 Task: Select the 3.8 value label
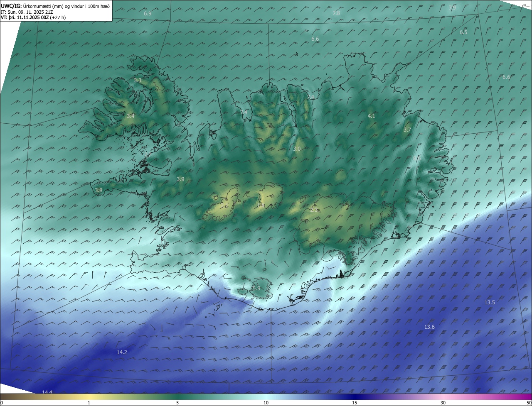[99, 191]
